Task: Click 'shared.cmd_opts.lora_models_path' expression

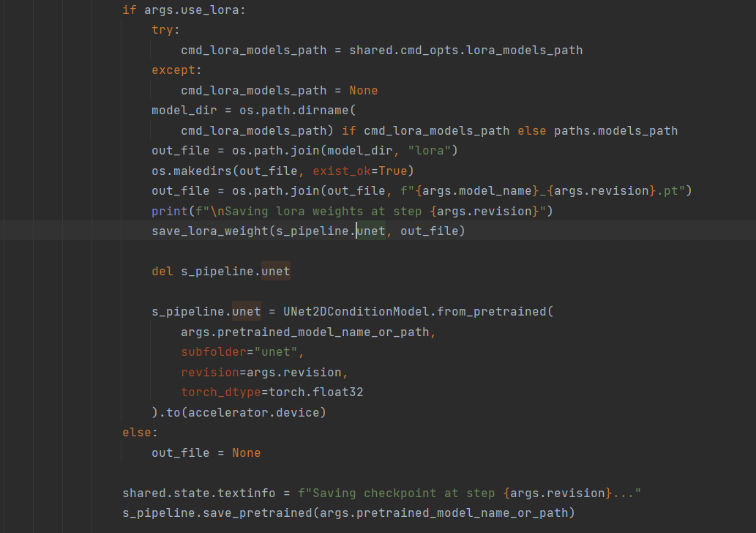Action: pos(465,51)
